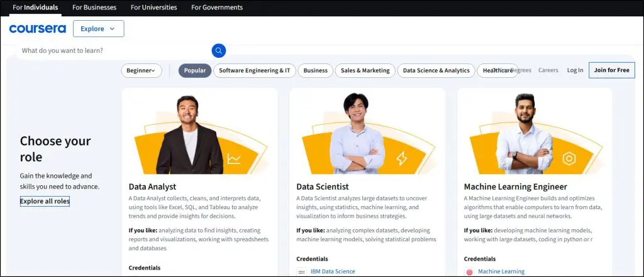The width and height of the screenshot is (644, 277).
Task: Click the IBM logo beside IBM Data Science
Action: pyautogui.click(x=302, y=272)
